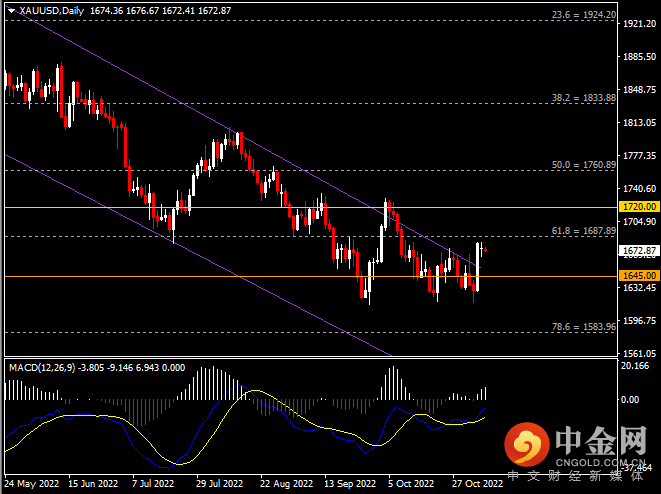The width and height of the screenshot is (661, 494).
Task: Click the 23.6 = 1924.20 Fibonacci label
Action: coord(584,15)
